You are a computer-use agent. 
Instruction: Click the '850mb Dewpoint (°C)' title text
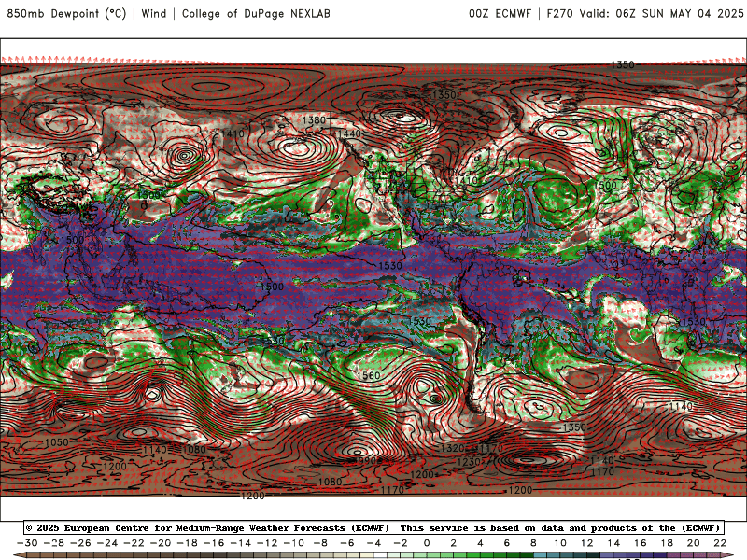(66, 13)
